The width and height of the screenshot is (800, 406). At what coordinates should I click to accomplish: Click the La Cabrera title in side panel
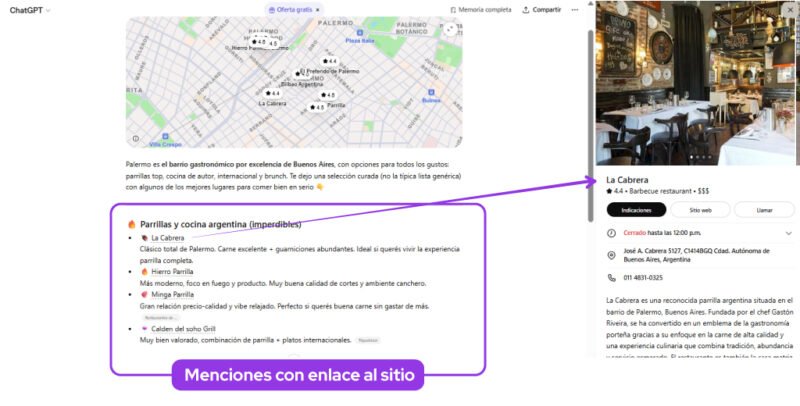click(627, 180)
